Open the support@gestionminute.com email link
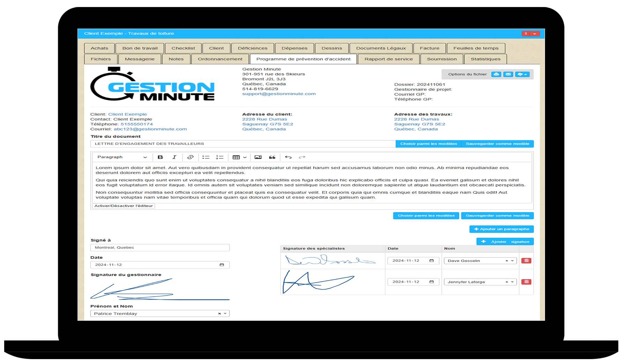619x364 pixels. pyautogui.click(x=279, y=94)
